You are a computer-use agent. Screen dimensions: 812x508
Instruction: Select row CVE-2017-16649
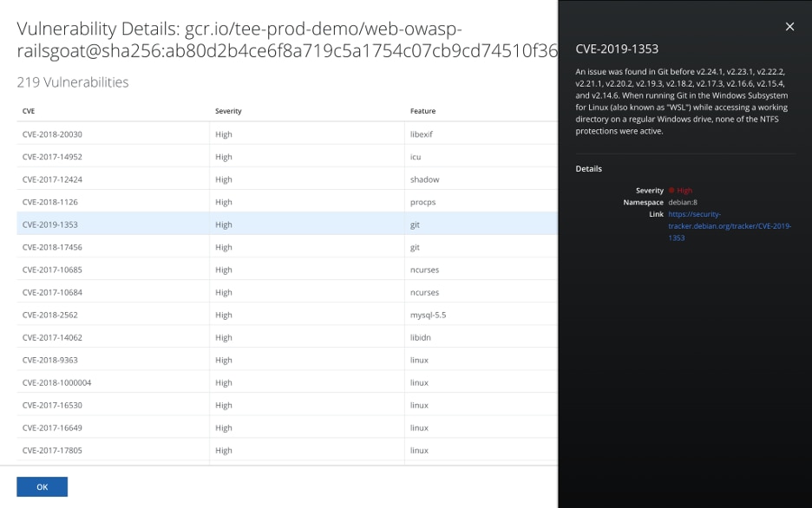point(287,428)
